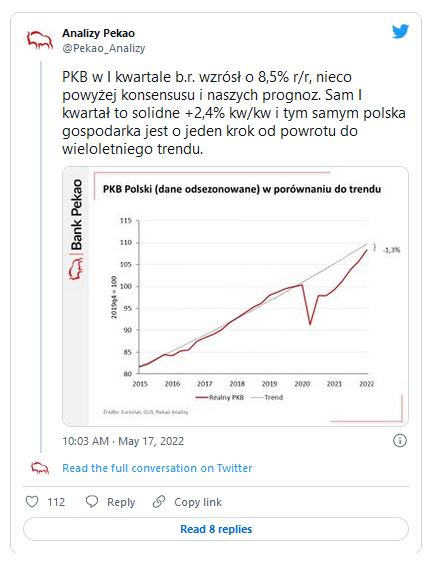The width and height of the screenshot is (441, 568).
Task: Open the @Pekao_Analizy handle
Action: click(x=104, y=48)
